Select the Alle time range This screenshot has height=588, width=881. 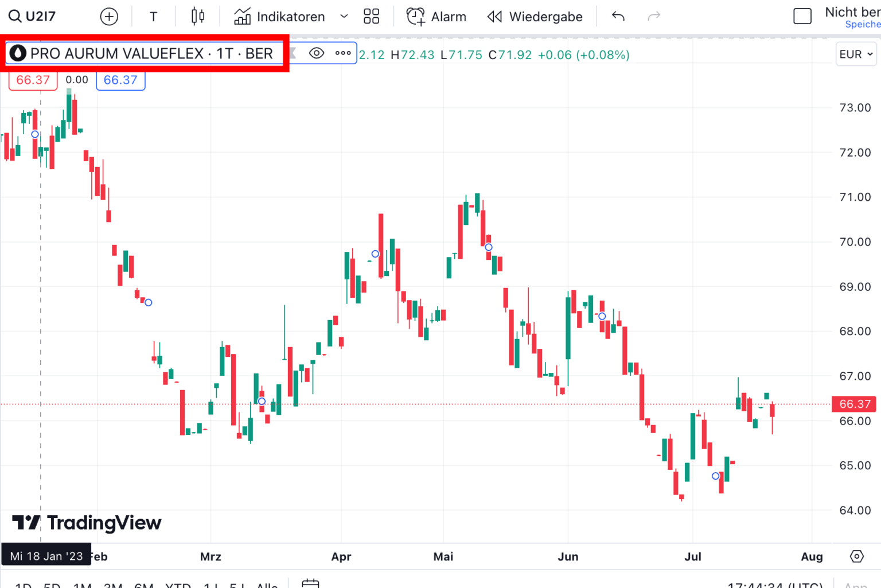pyautogui.click(x=267, y=585)
